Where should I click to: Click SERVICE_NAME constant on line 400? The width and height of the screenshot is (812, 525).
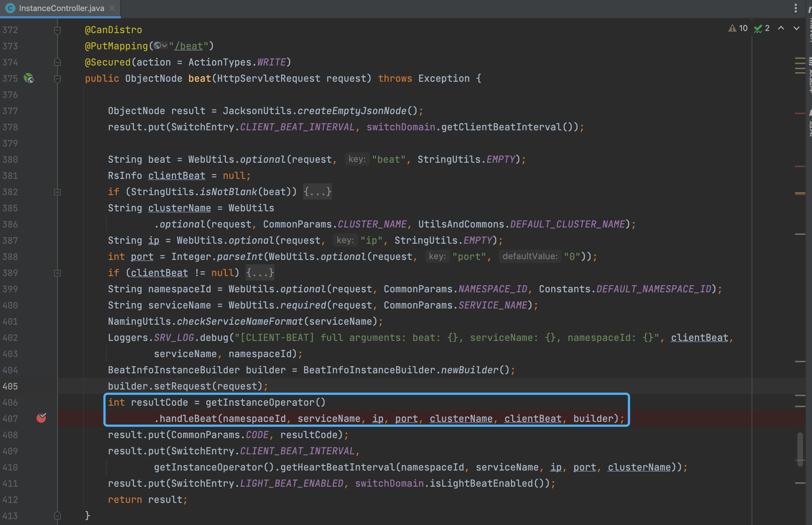(493, 305)
